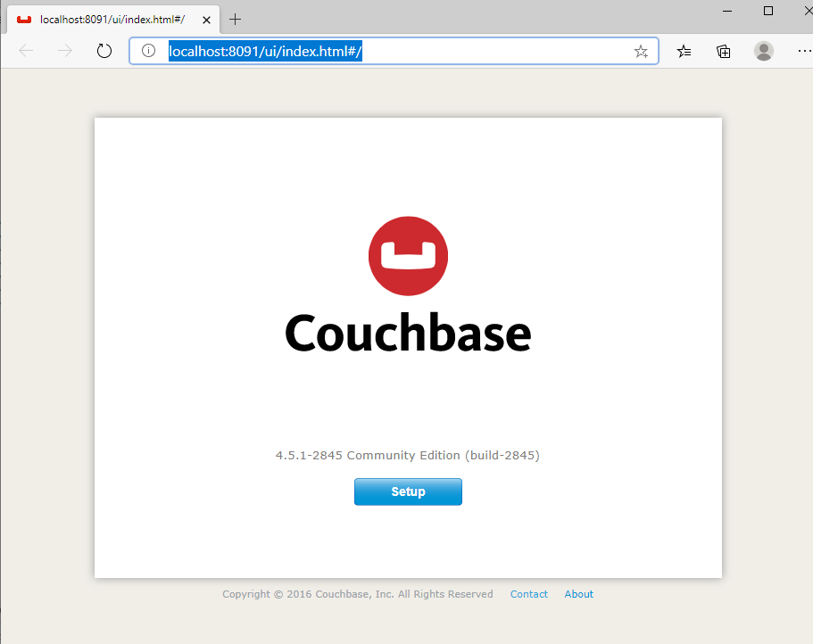Open the browser settings ellipsis menu
Viewport: 813px width, 644px height.
[x=804, y=51]
